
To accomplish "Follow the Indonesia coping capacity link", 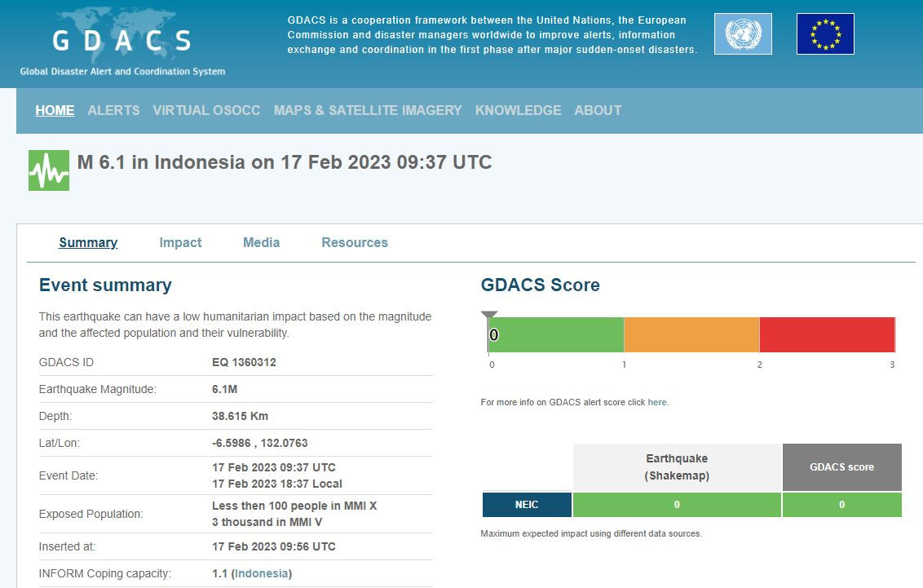I will [262, 573].
